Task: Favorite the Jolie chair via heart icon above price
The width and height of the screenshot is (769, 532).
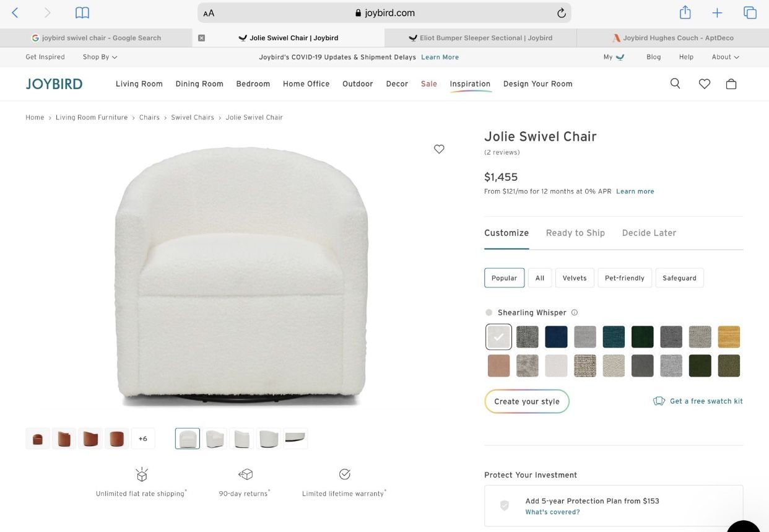Action: pos(439,149)
